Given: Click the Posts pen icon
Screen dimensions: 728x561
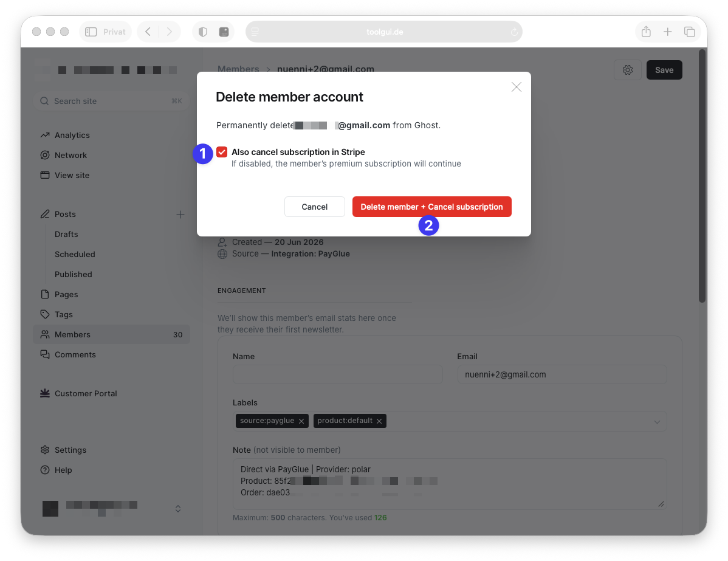Looking at the screenshot, I should point(44,214).
